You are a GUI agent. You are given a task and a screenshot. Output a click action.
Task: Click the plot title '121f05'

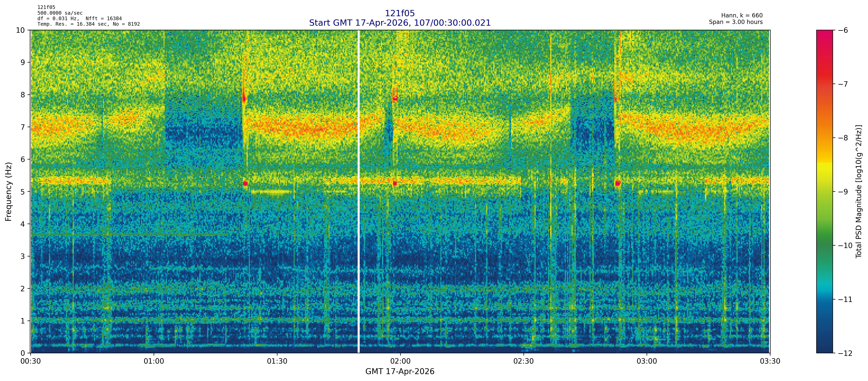tap(400, 13)
